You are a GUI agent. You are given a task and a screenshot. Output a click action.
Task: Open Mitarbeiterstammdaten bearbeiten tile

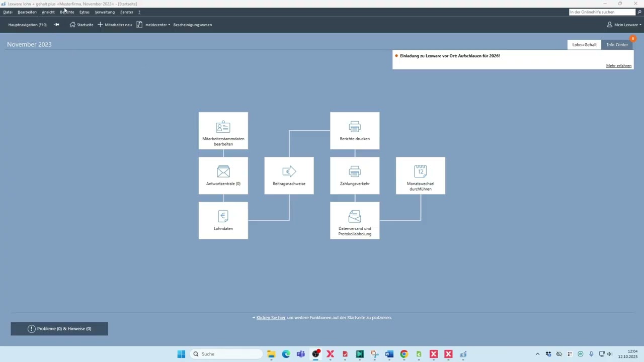(223, 131)
